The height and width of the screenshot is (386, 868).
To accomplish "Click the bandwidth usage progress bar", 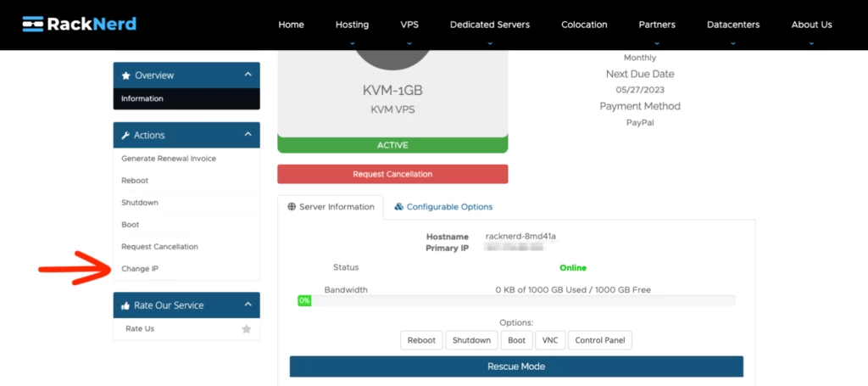I will 516,300.
